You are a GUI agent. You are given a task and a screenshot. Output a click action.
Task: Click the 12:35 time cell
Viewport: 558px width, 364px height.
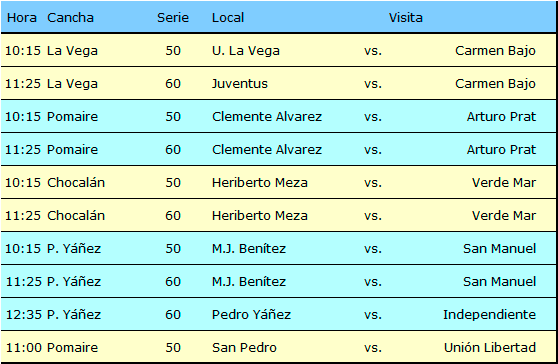point(23,315)
